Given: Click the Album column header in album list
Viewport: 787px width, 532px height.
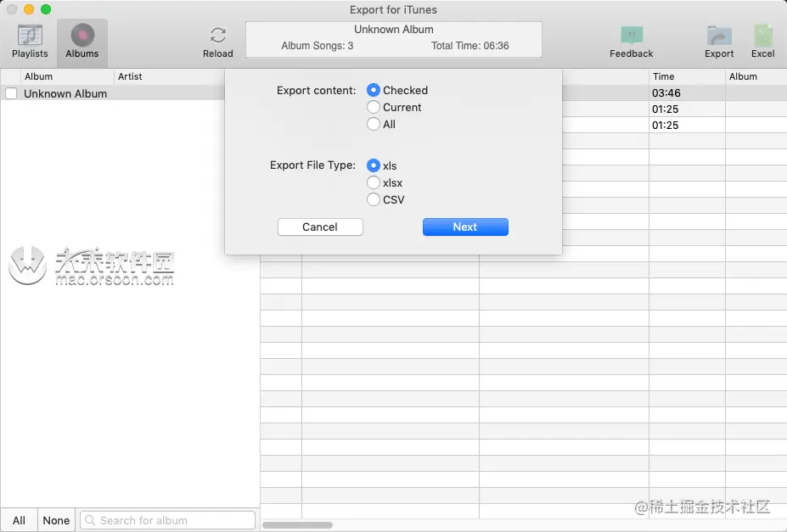Looking at the screenshot, I should [x=67, y=76].
